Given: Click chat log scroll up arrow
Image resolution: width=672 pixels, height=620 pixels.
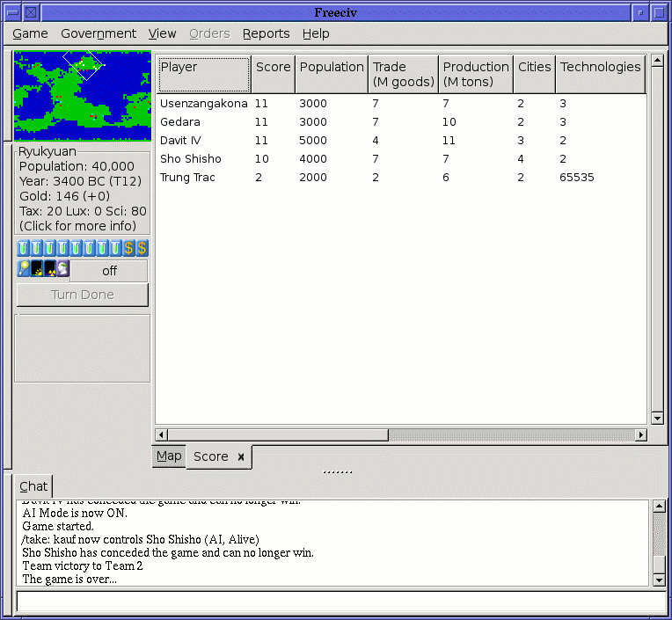Looking at the screenshot, I should pyautogui.click(x=659, y=506).
